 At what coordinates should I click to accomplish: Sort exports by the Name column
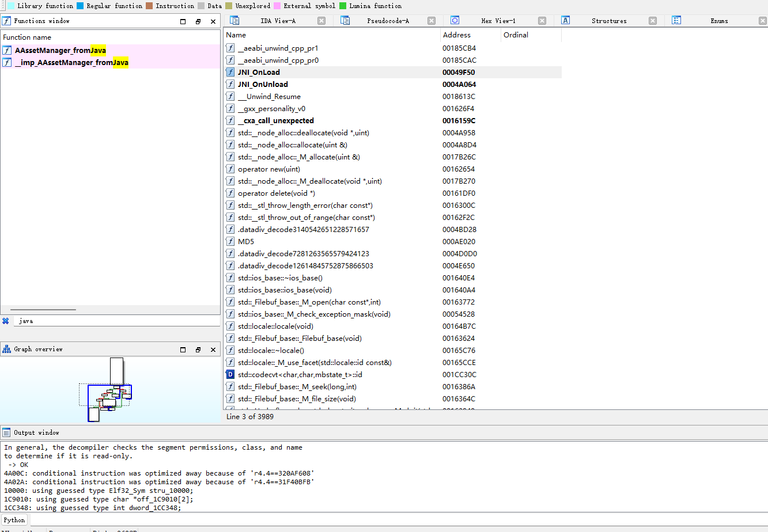click(x=332, y=35)
